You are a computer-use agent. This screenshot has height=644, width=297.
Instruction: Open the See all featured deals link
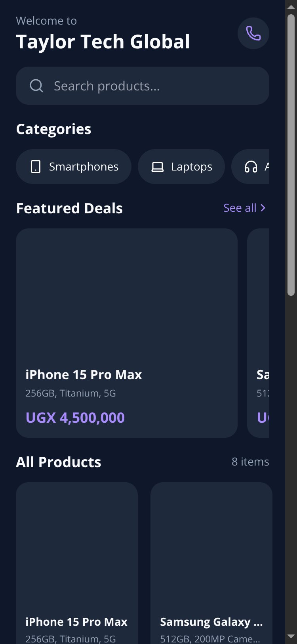244,208
